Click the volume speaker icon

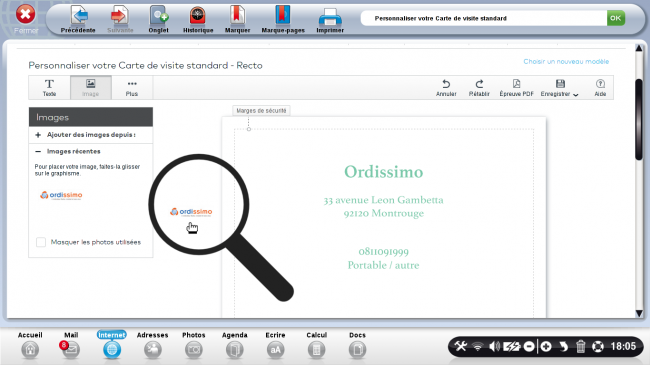494,346
